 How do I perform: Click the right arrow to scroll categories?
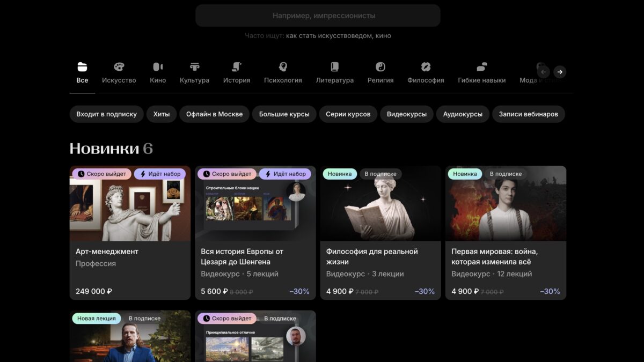coord(560,72)
